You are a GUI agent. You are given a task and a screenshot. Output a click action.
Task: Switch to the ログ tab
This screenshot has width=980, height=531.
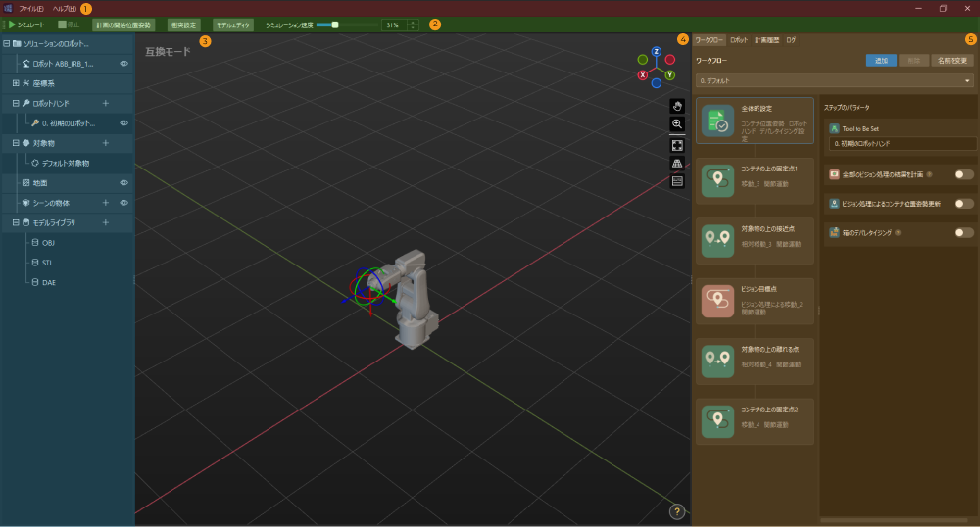pyautogui.click(x=791, y=40)
